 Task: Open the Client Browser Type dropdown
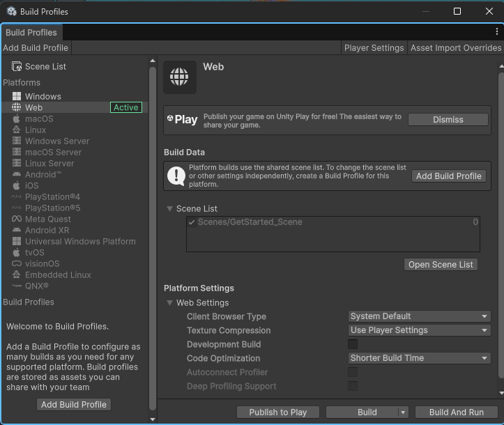[419, 316]
